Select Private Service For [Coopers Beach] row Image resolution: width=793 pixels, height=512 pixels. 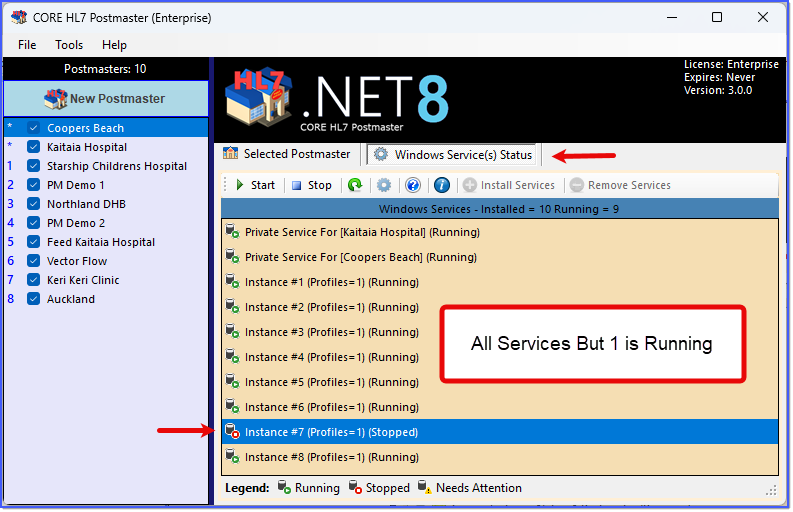coord(500,257)
